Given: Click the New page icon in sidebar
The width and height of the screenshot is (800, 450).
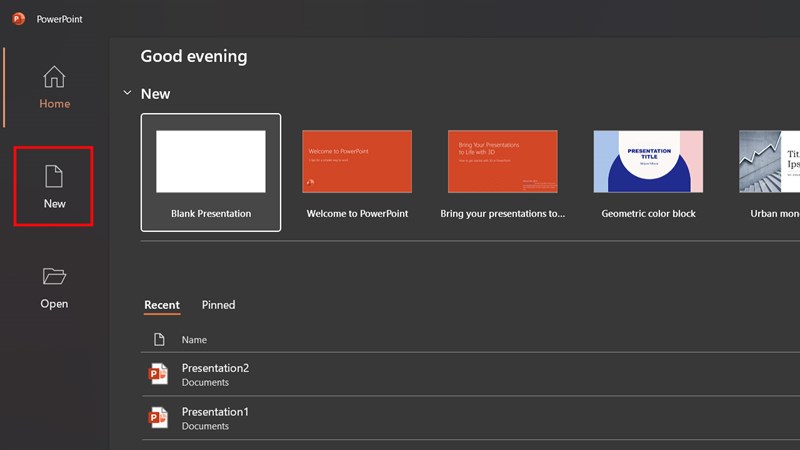Looking at the screenshot, I should click(54, 177).
